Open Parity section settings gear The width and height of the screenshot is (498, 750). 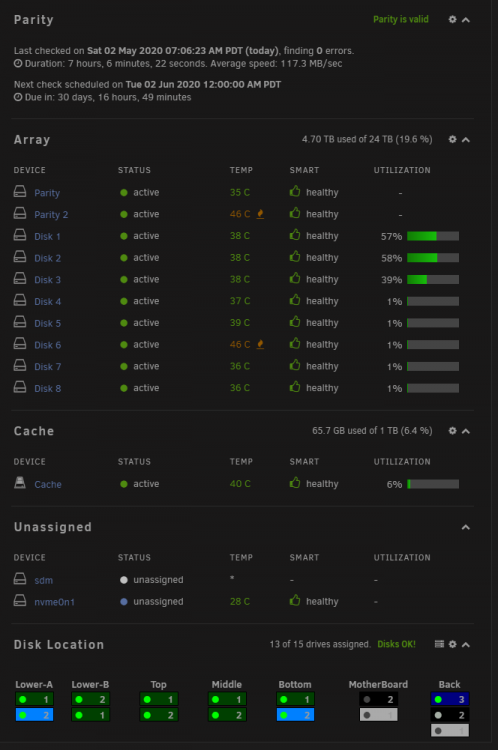click(x=452, y=20)
